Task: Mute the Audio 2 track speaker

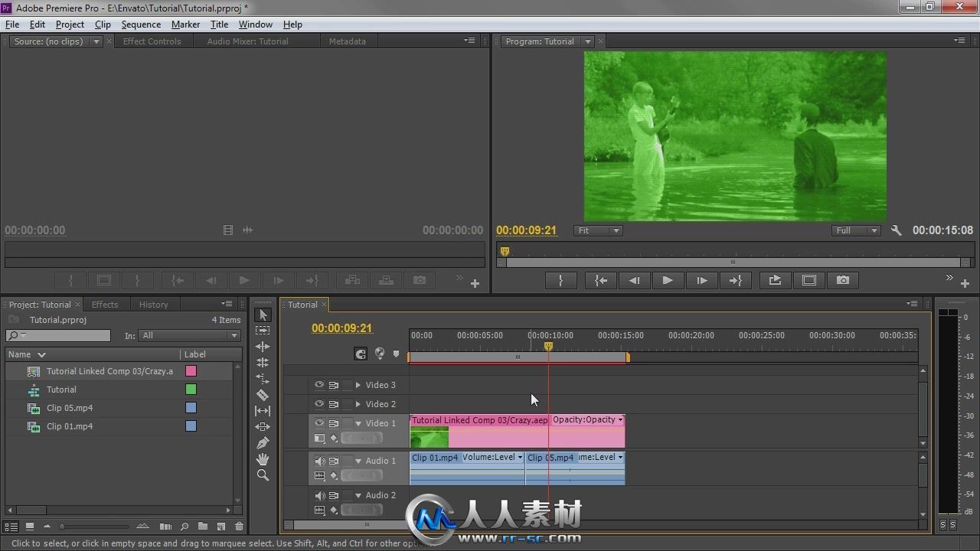Action: click(319, 495)
